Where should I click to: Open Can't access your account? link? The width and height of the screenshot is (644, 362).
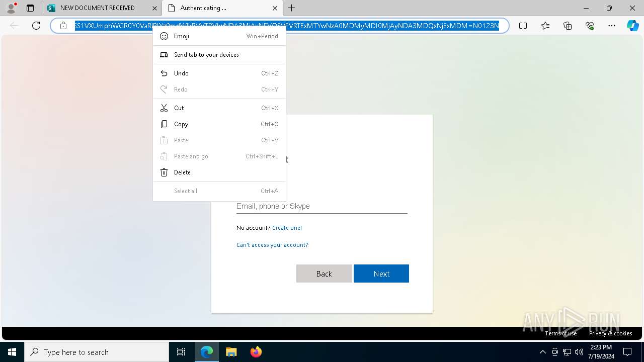point(272,245)
